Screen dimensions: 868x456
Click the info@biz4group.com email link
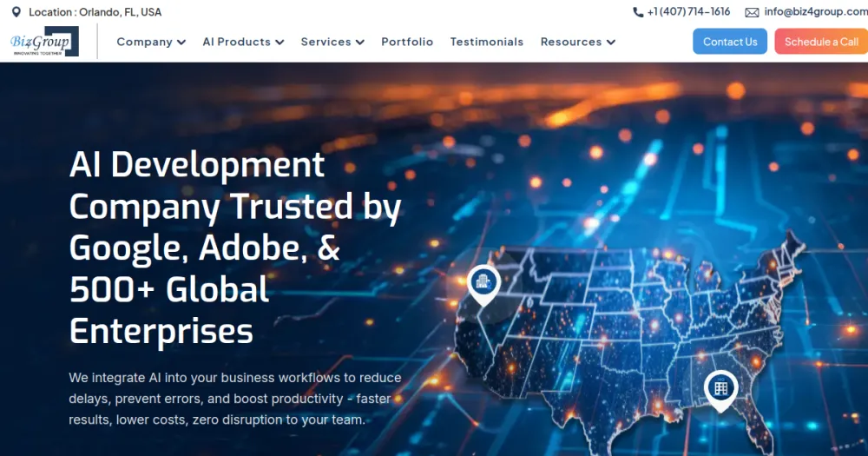816,11
